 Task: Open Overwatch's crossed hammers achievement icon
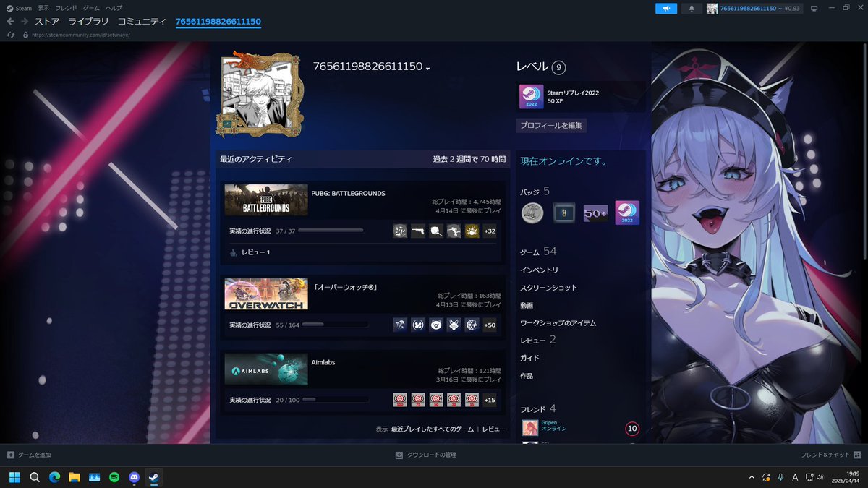(400, 325)
